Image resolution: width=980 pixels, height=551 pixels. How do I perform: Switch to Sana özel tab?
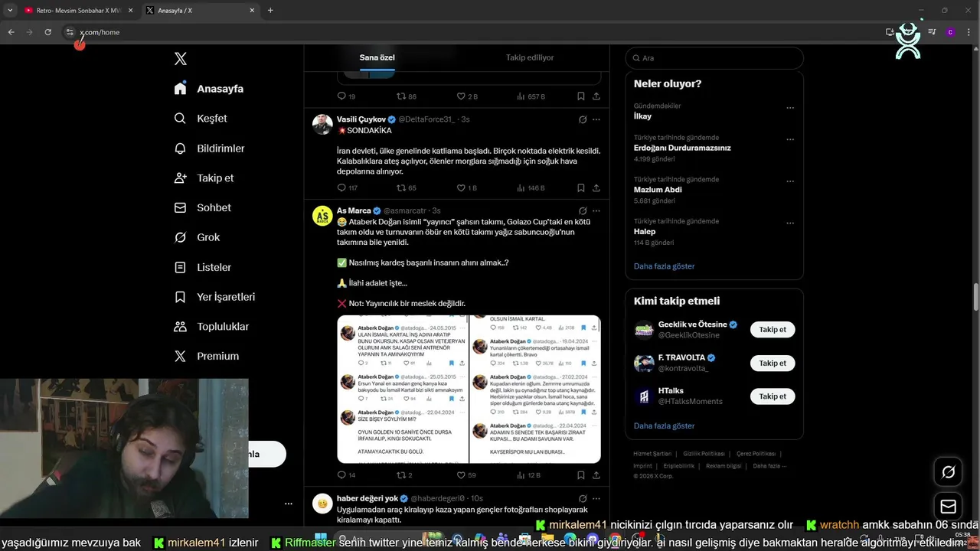[x=377, y=57]
